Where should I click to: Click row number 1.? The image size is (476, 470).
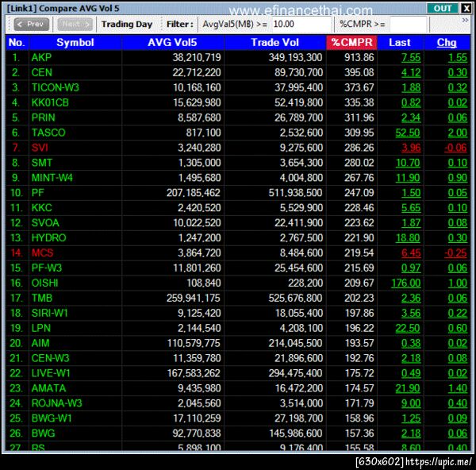[x=16, y=57]
